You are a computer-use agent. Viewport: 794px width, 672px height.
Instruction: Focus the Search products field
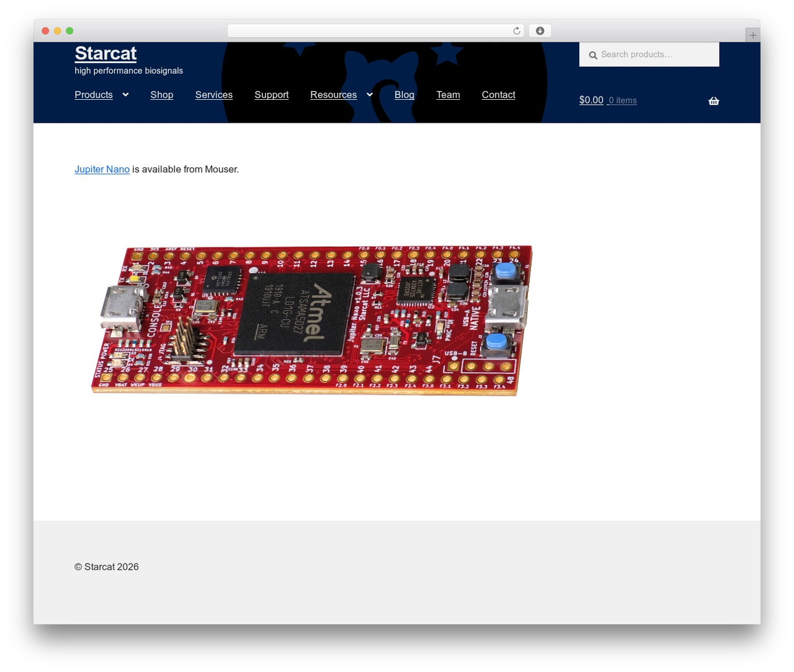click(x=649, y=55)
